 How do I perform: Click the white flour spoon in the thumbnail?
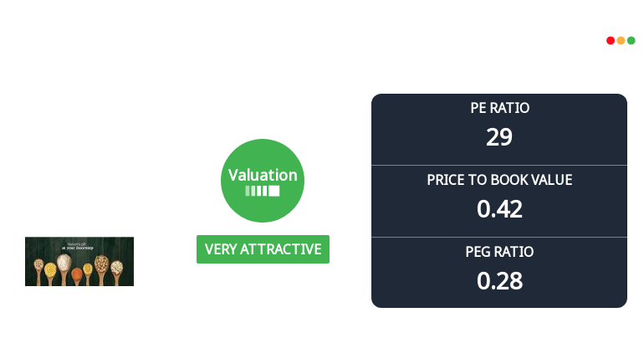click(64, 262)
